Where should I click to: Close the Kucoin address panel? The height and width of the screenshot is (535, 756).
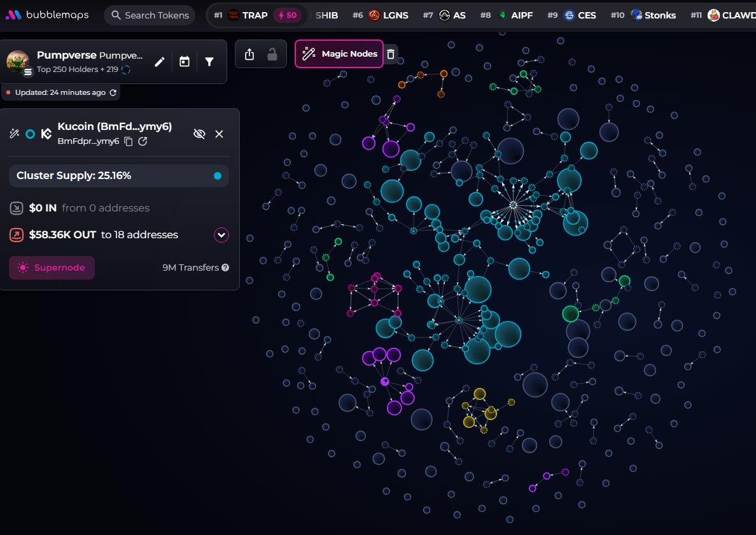[x=219, y=134]
